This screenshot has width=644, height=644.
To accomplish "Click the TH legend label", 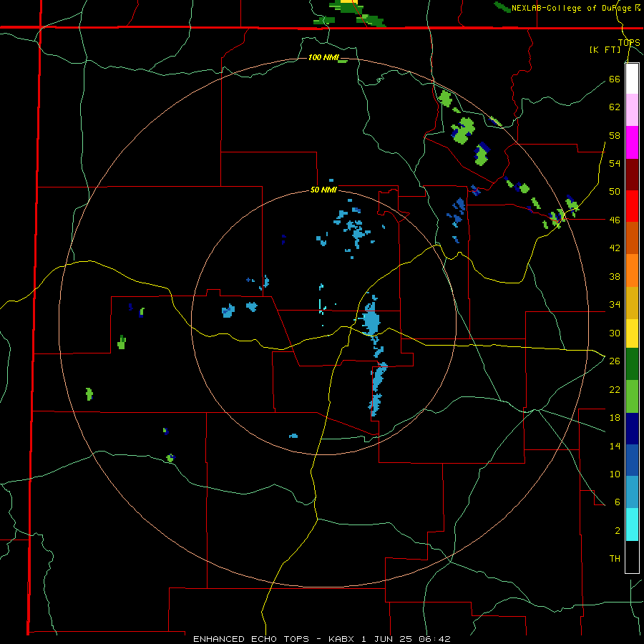I will click(x=615, y=559).
